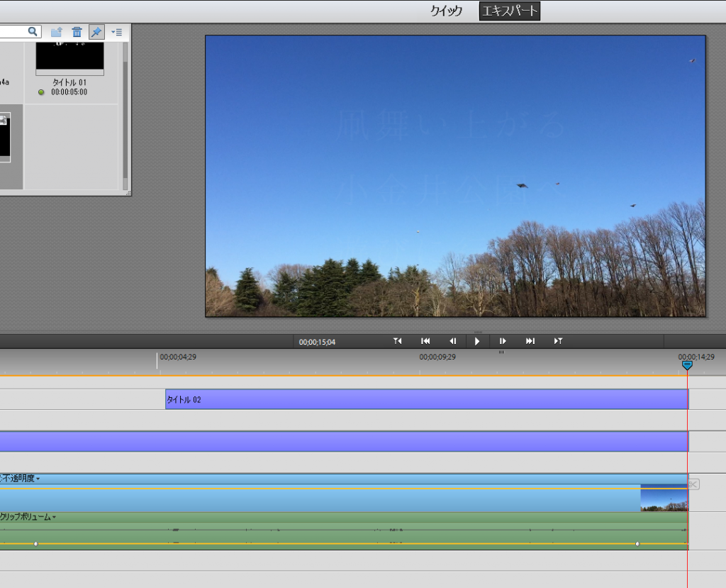Switch to the エキスパート view tab
The height and width of the screenshot is (588, 726).
[x=509, y=11]
